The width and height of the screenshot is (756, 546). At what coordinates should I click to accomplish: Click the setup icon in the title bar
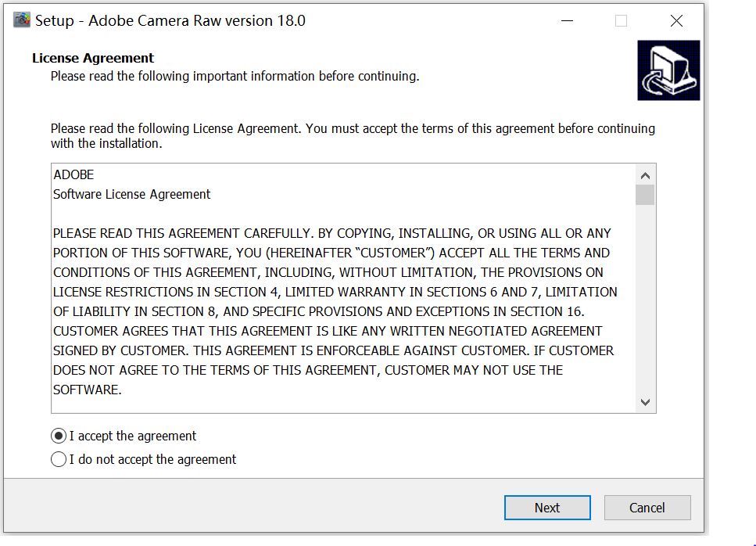[x=22, y=21]
